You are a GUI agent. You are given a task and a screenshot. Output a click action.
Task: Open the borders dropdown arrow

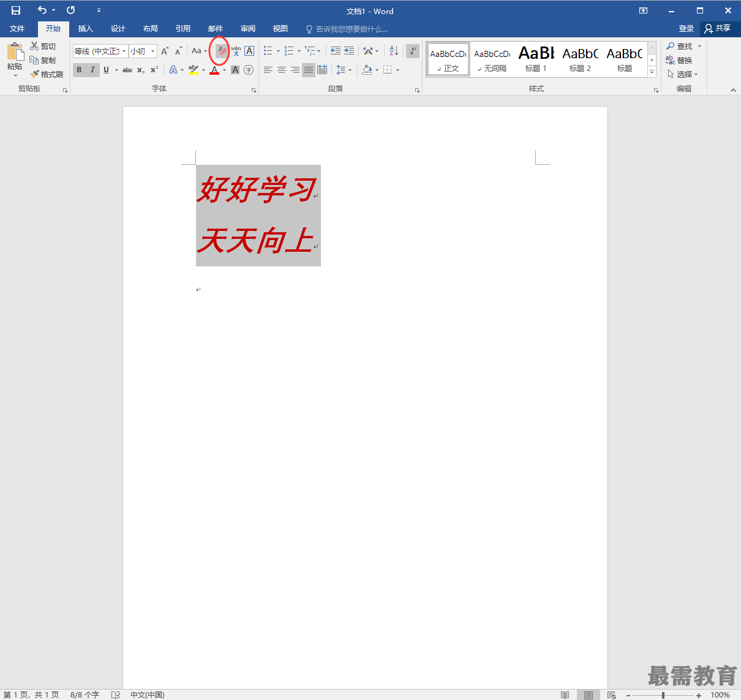point(397,70)
